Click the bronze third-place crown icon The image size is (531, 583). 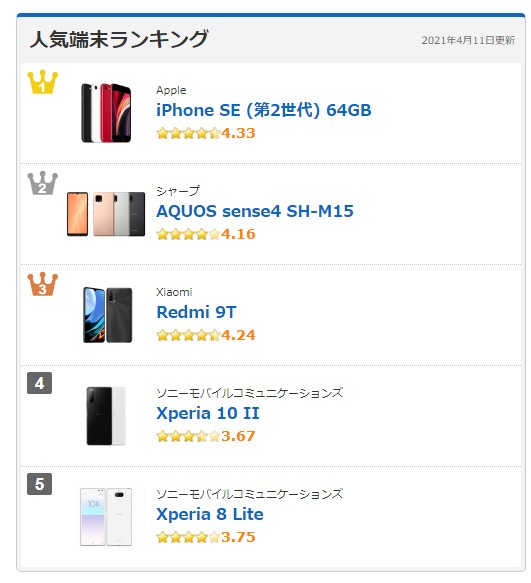click(43, 284)
